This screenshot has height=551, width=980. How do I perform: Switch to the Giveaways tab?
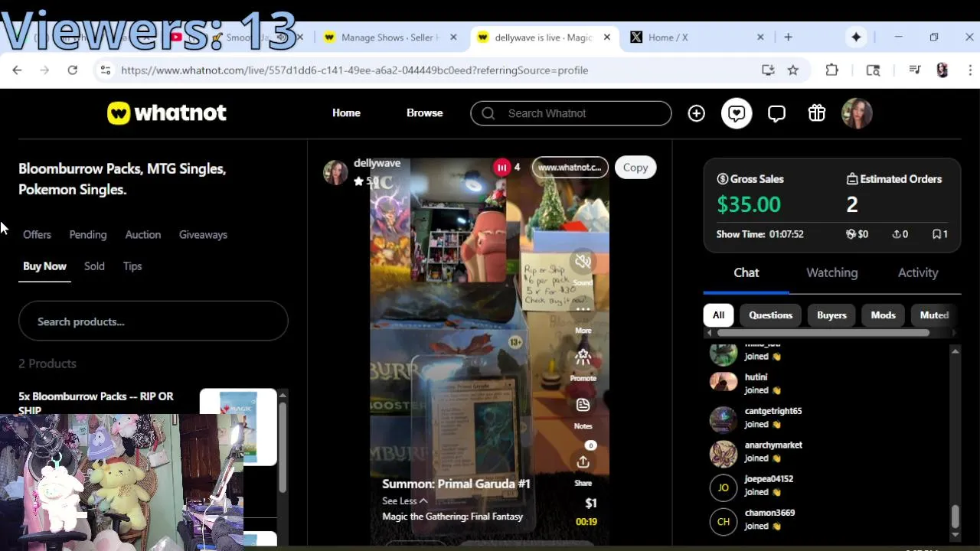[x=203, y=235]
